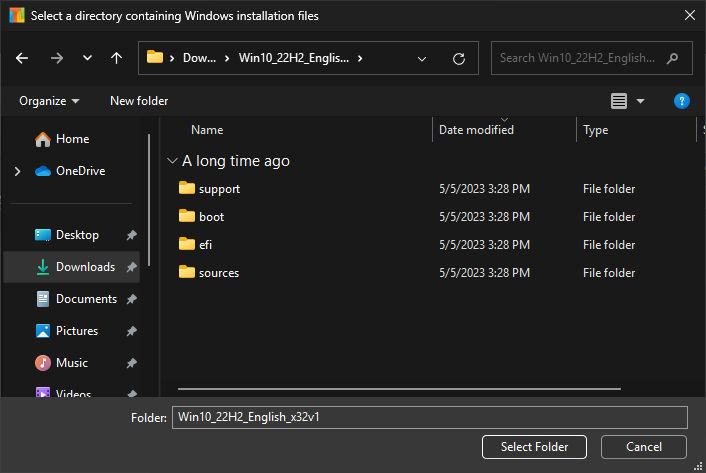Click the horizontal scrollbar in file list
The image size is (706, 473).
(x=399, y=388)
